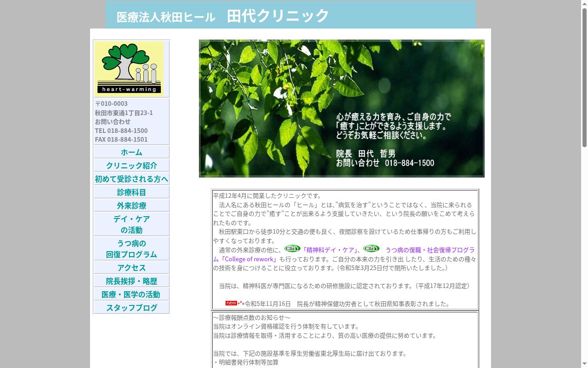Click the address 秋田市東通1丁目23-1
Viewport: 588px width, 368px height.
point(124,113)
